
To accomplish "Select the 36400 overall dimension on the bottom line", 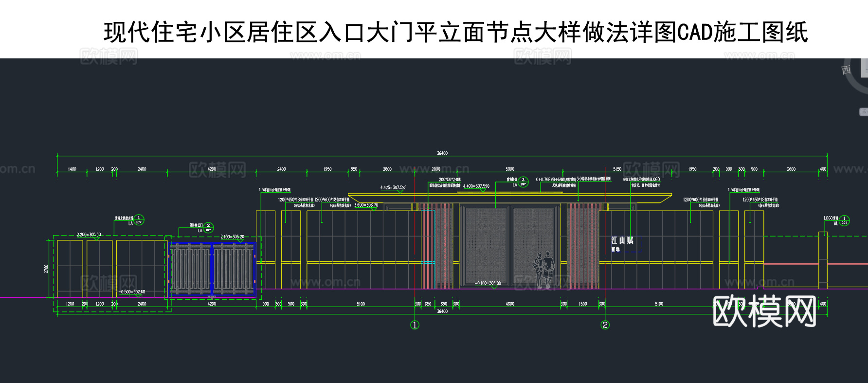I will point(442,311).
